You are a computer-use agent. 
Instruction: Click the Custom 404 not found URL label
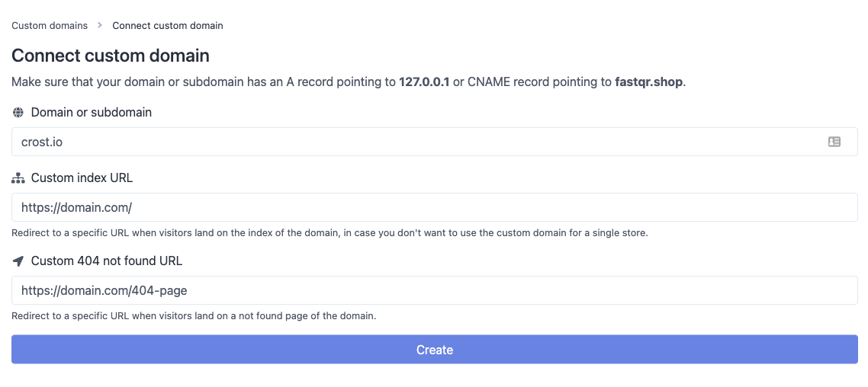107,261
